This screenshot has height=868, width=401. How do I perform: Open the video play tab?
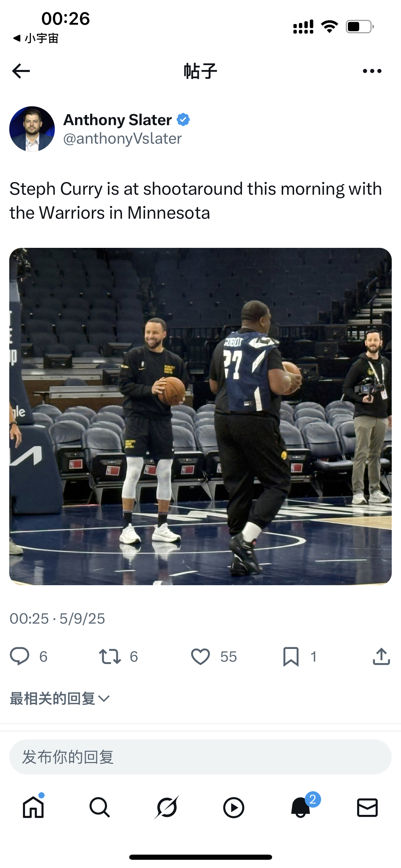233,807
